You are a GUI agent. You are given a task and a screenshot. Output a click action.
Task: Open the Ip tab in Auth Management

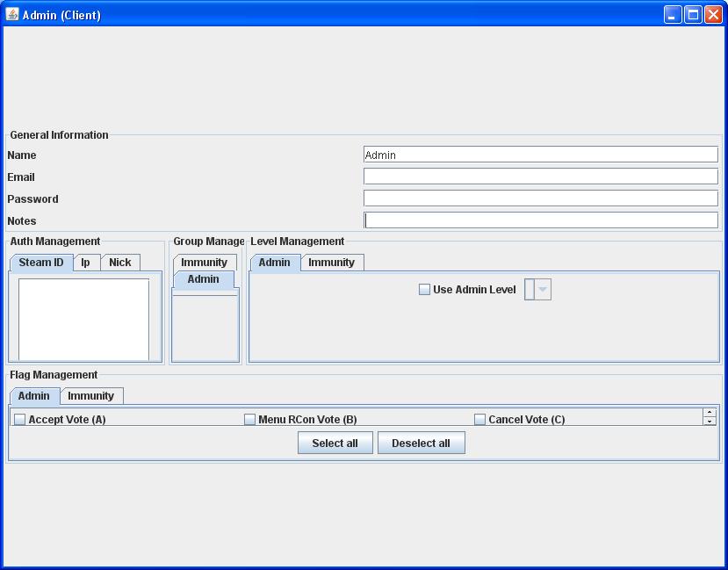click(x=85, y=263)
